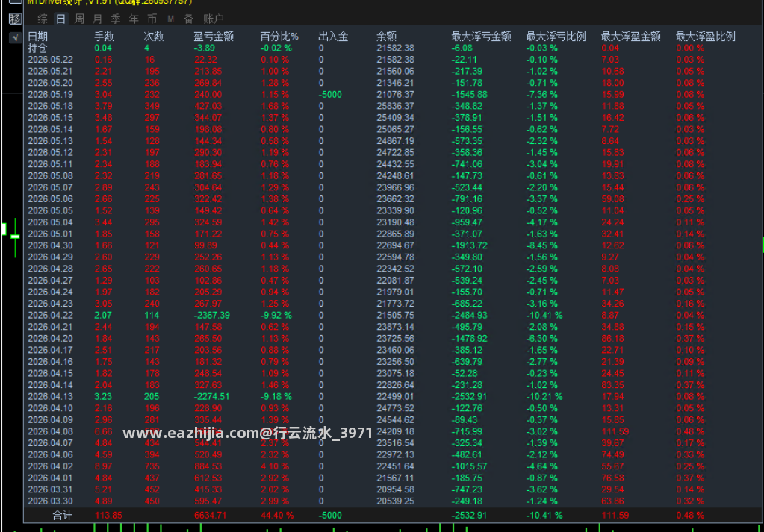Screen dimensions: 764x532
Task: Click the 手数 column header
Action: pyautogui.click(x=104, y=37)
